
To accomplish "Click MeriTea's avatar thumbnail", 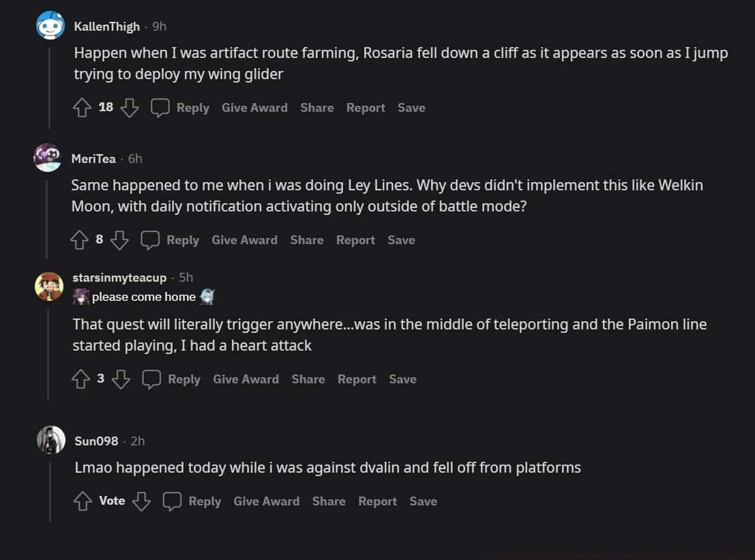I will tap(48, 158).
